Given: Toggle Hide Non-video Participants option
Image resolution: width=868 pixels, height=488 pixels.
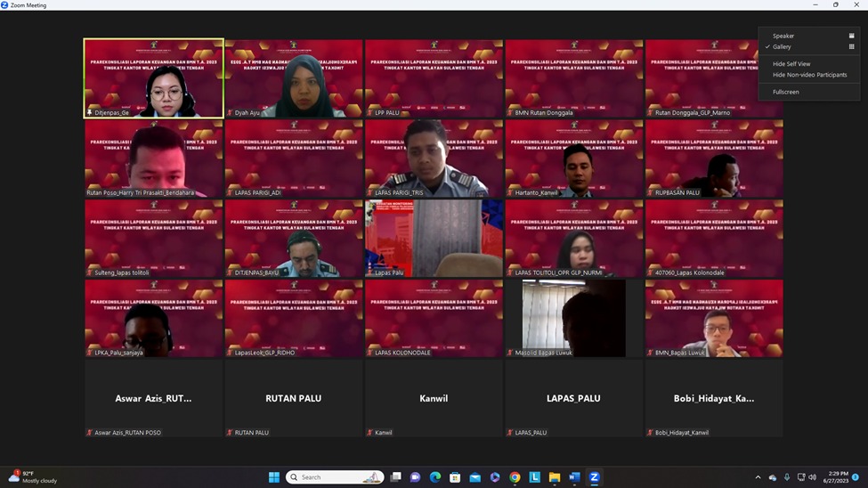Looking at the screenshot, I should tap(809, 75).
